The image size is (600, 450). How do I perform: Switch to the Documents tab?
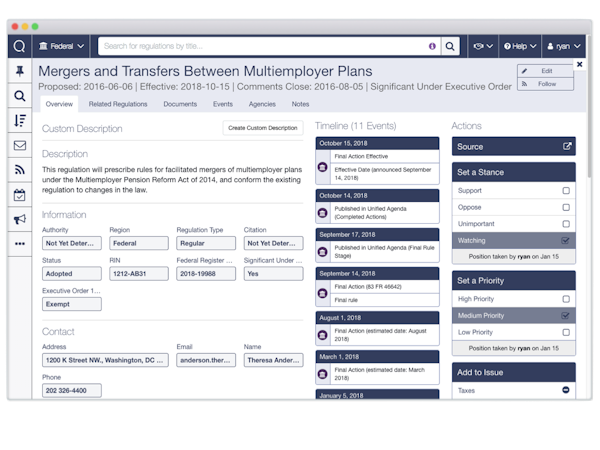click(x=180, y=104)
